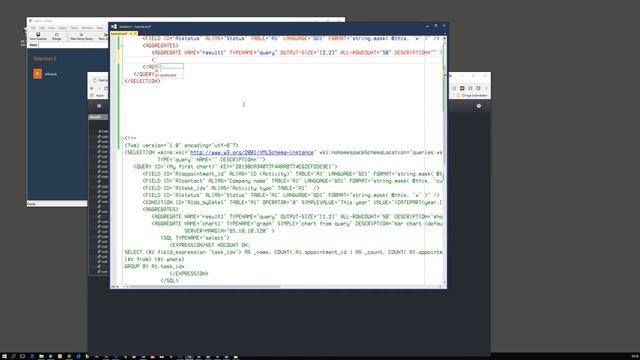Click the Design toolbar button
Viewport: 640px width, 360px height.
pos(57,36)
